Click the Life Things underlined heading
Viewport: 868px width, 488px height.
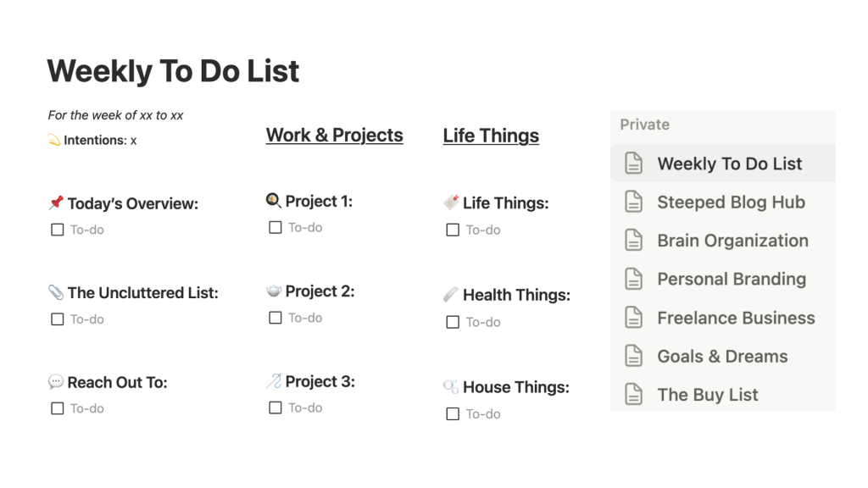coord(491,136)
